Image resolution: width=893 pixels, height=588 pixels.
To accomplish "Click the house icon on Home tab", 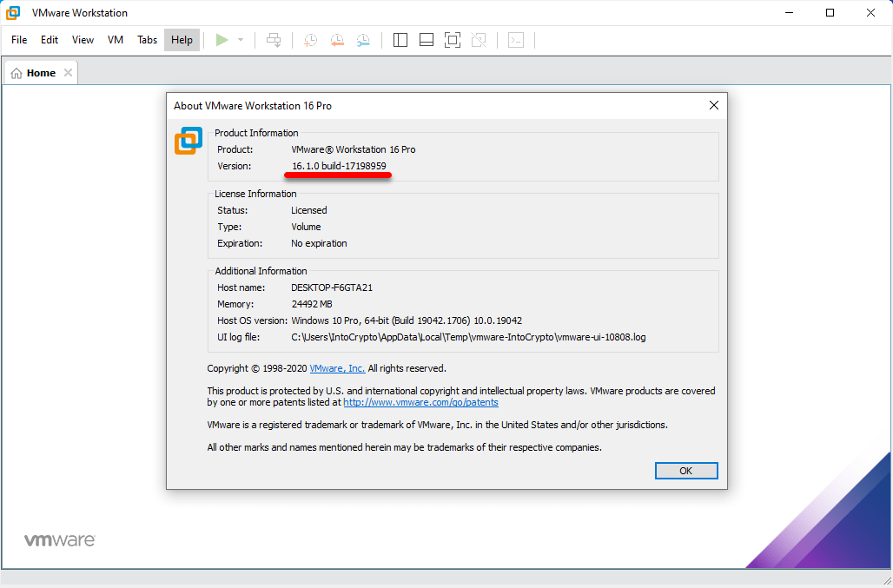I will point(17,74).
